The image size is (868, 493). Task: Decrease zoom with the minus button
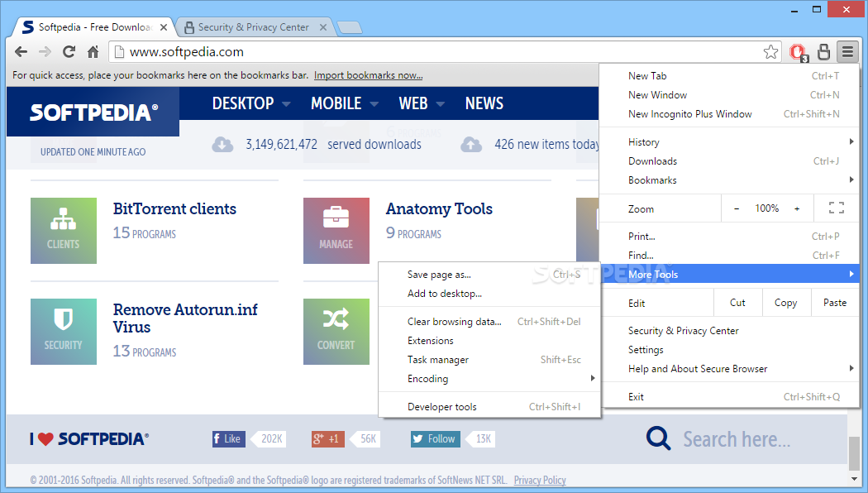(x=737, y=208)
